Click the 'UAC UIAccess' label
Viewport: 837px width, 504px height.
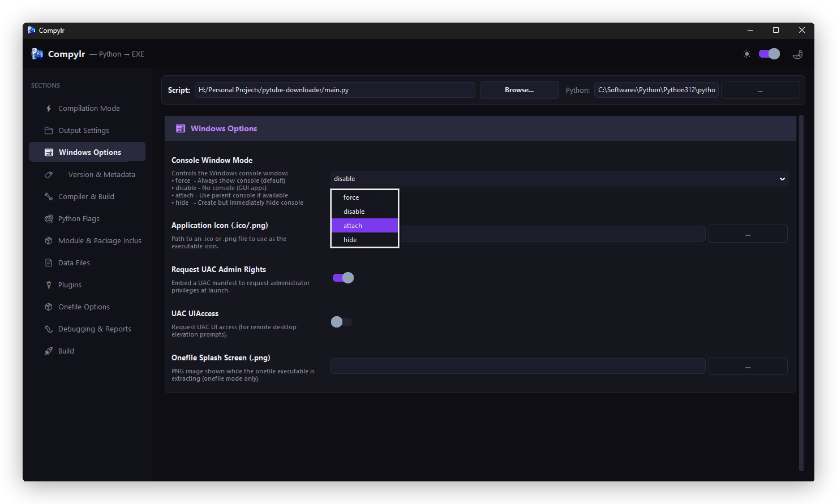point(195,314)
